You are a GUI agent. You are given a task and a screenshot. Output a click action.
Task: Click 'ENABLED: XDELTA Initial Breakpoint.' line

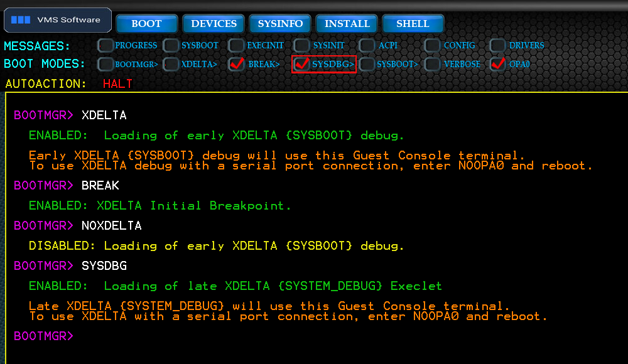(x=160, y=206)
